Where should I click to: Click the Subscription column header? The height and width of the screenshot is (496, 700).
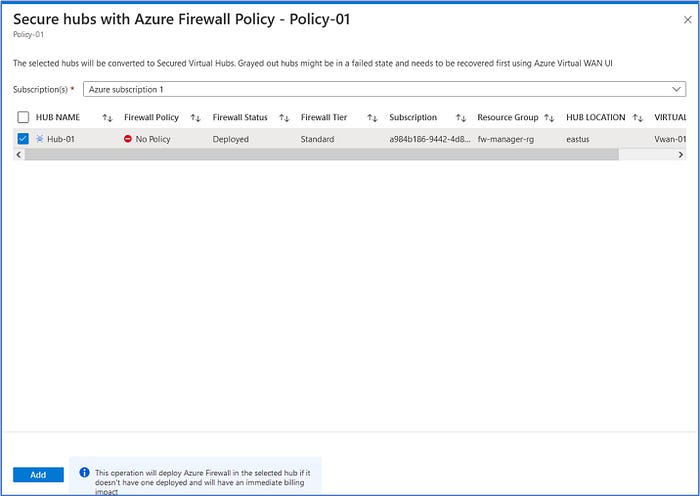[x=413, y=117]
